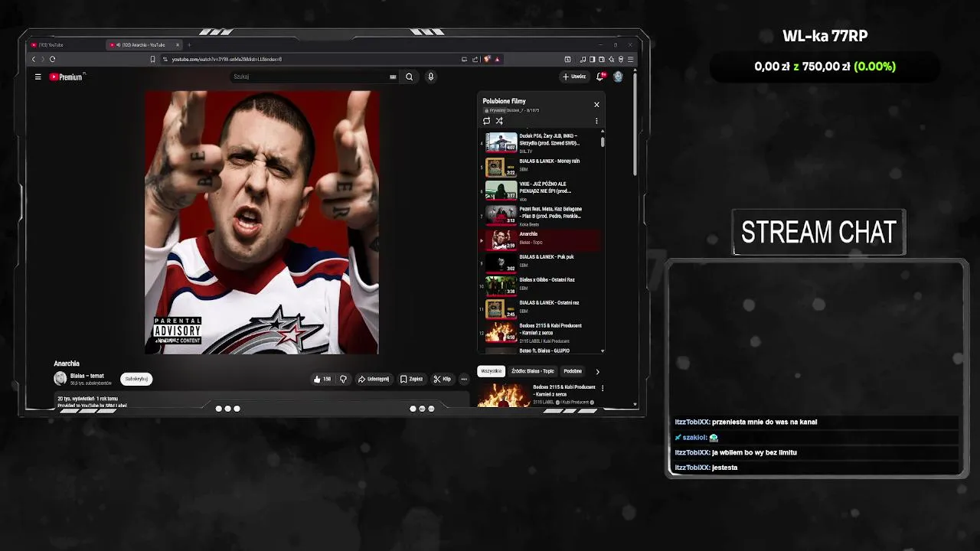Play Bedoes 2115 Kamień z serca in playlist
Viewport: 980px width, 551px height.
540,331
